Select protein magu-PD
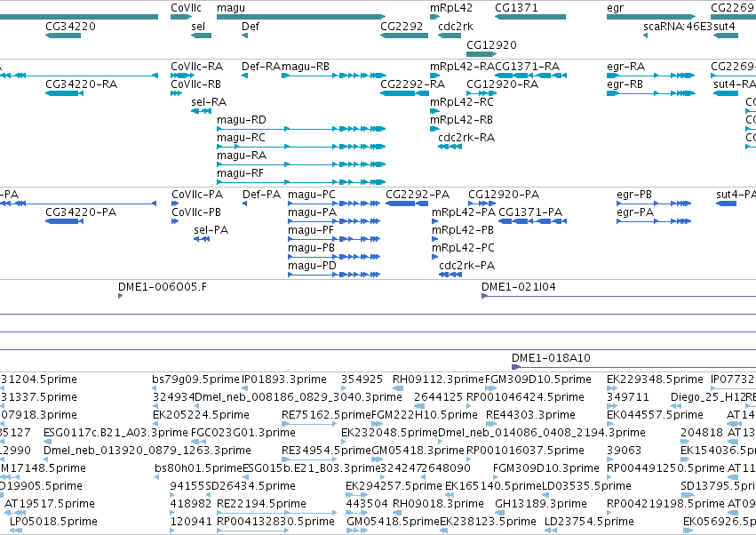Image resolution: width=756 pixels, height=535 pixels. coord(312,266)
